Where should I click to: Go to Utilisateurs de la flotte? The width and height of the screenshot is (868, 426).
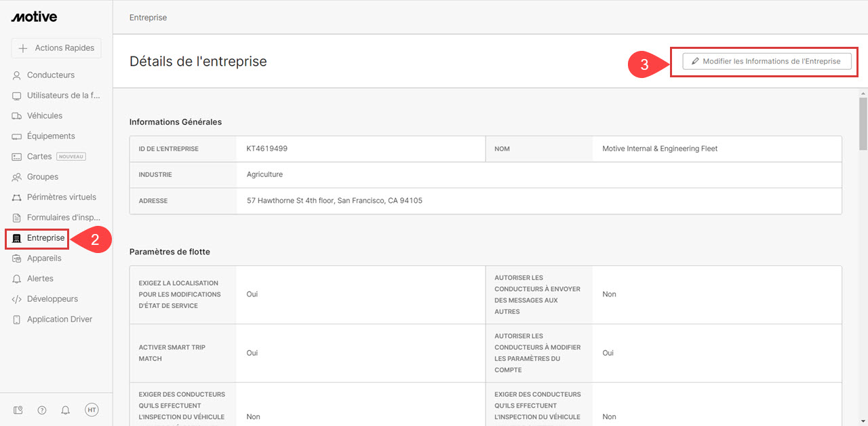(x=63, y=96)
